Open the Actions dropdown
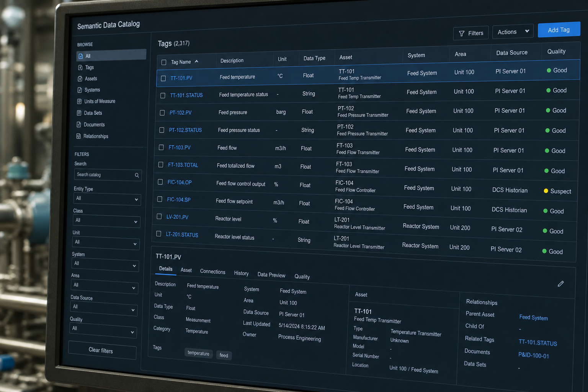The width and height of the screenshot is (588, 392). (x=513, y=32)
